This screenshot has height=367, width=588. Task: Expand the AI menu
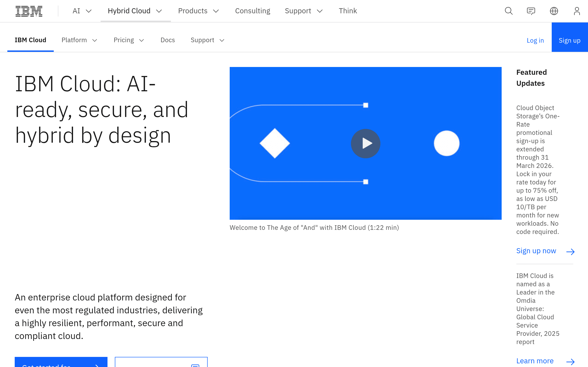pos(82,11)
